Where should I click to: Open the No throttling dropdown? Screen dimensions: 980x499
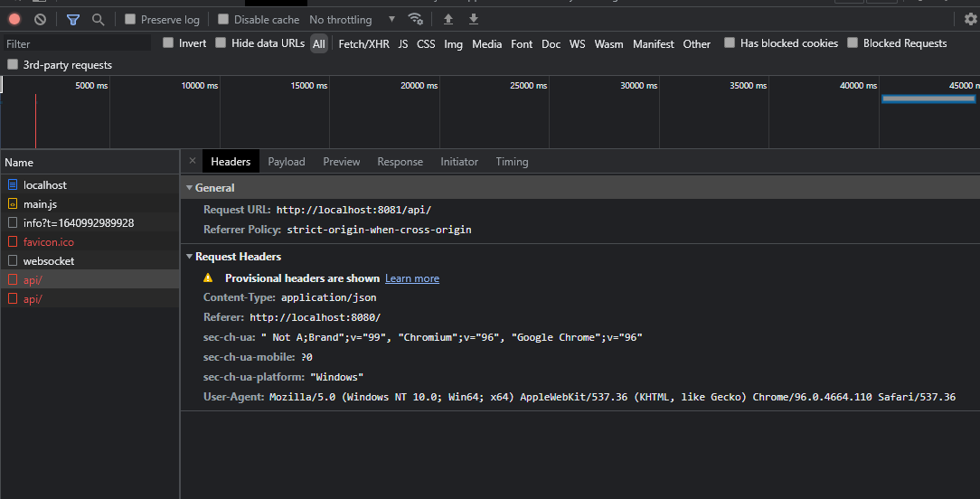click(353, 19)
